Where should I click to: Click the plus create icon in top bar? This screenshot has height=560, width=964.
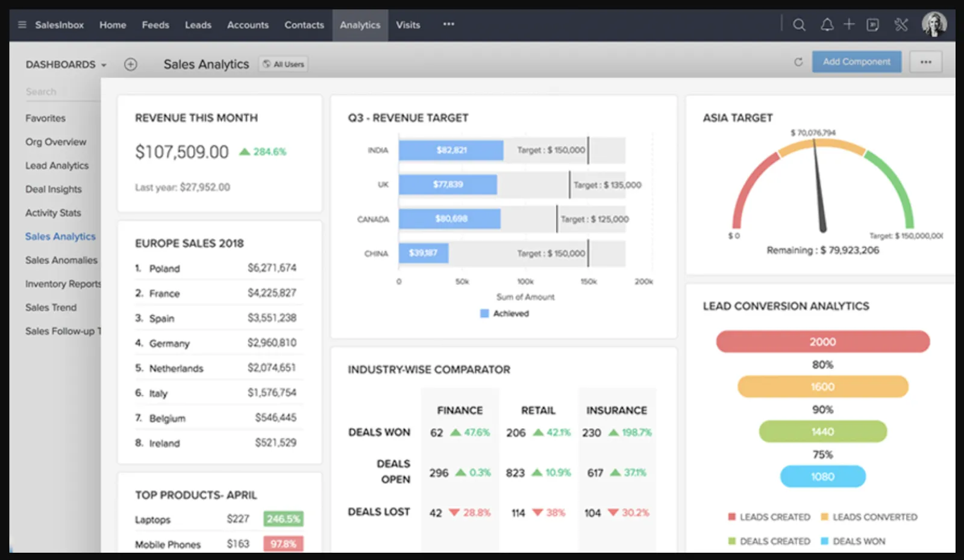849,24
